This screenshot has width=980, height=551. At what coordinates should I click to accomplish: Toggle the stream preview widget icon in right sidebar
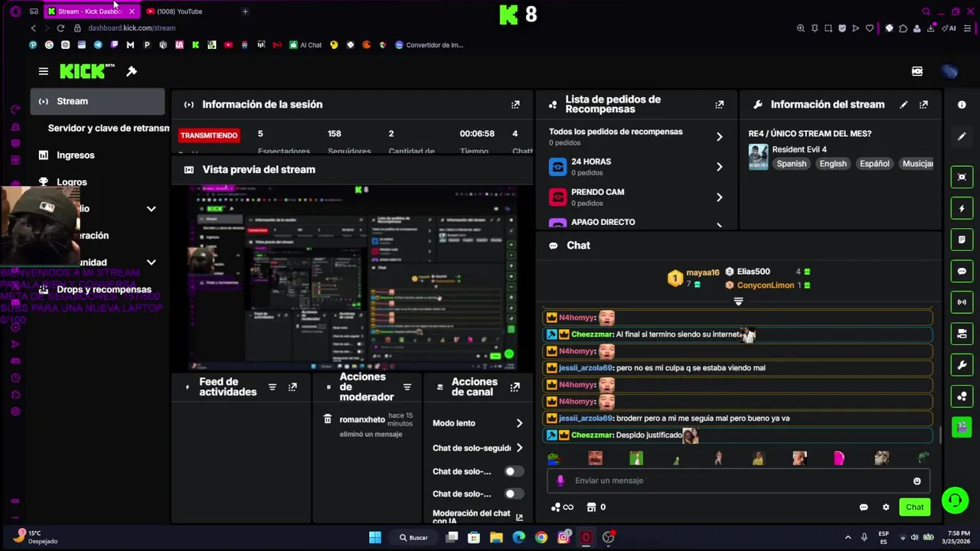[x=962, y=177]
